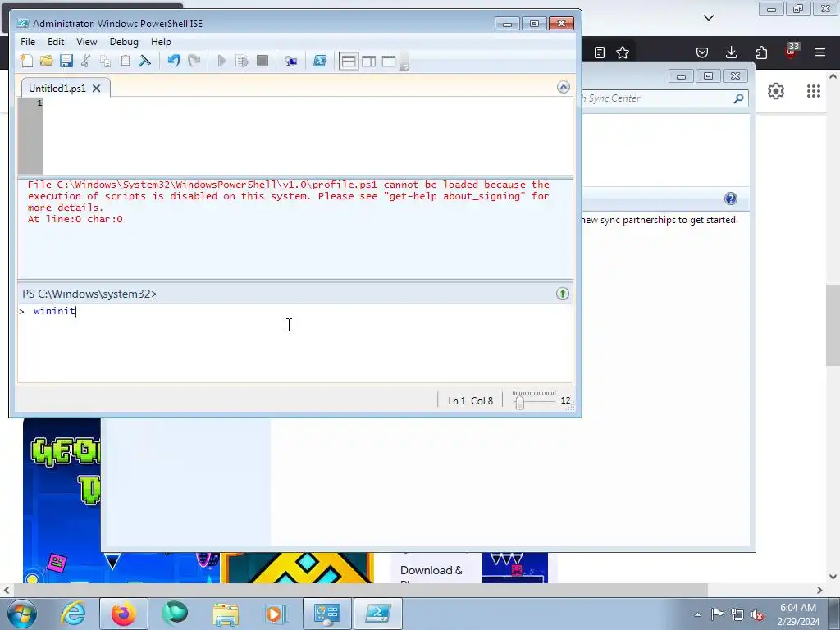This screenshot has height=630, width=840.
Task: Open a script file via folder icon
Action: 47,61
